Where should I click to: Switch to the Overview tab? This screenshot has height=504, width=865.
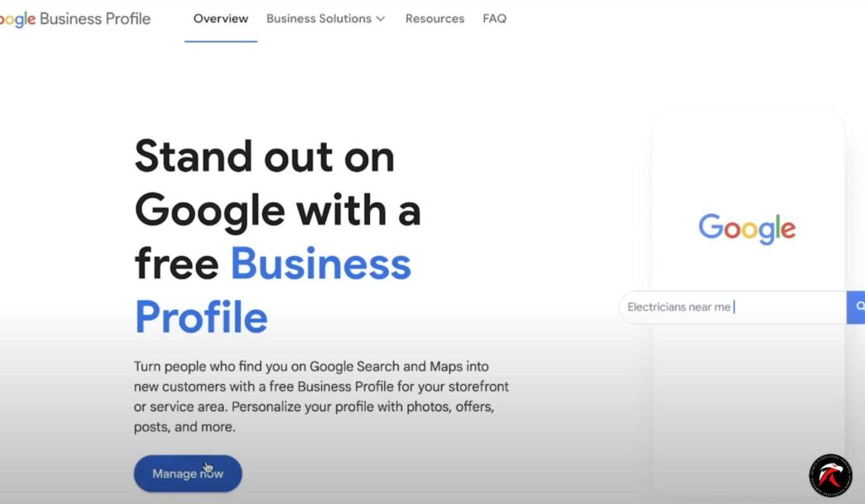click(220, 19)
